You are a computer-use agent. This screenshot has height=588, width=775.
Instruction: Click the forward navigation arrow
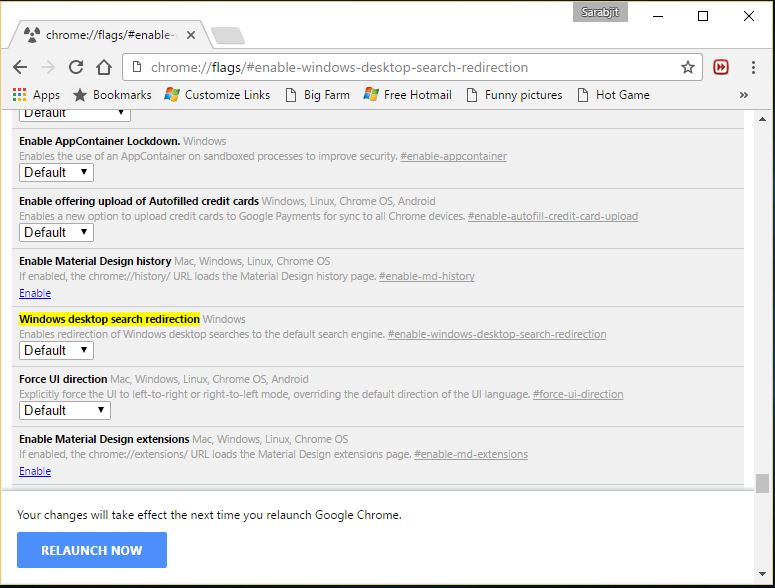click(x=48, y=67)
